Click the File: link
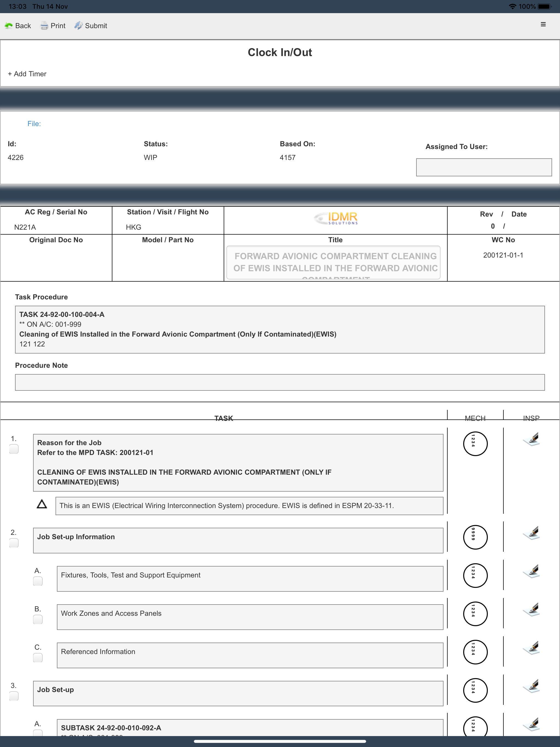 pos(34,124)
